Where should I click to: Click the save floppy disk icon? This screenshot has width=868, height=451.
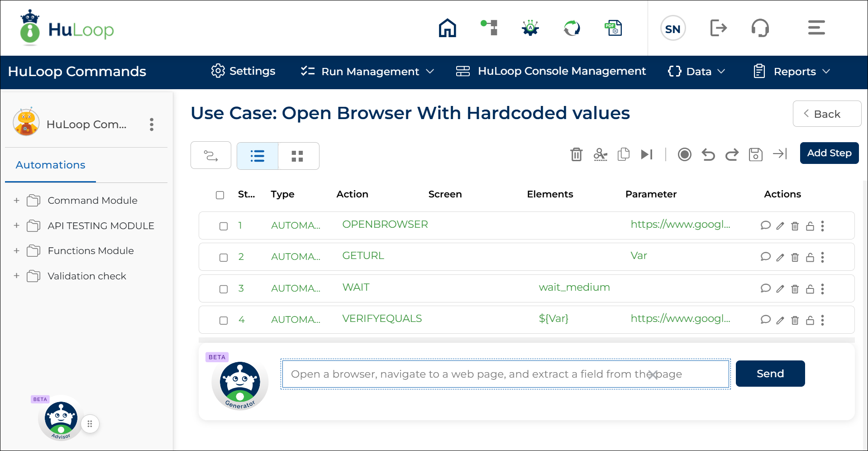click(x=755, y=154)
